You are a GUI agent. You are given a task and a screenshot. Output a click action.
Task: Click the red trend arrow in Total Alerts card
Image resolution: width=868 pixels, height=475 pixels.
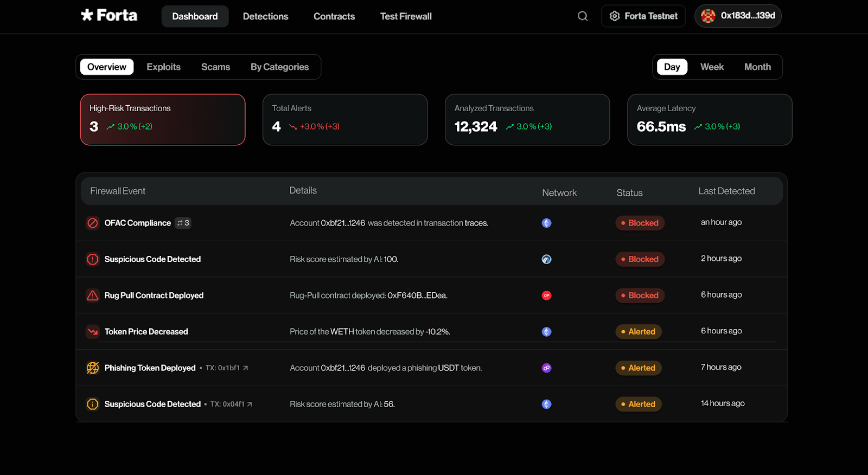coord(293,126)
